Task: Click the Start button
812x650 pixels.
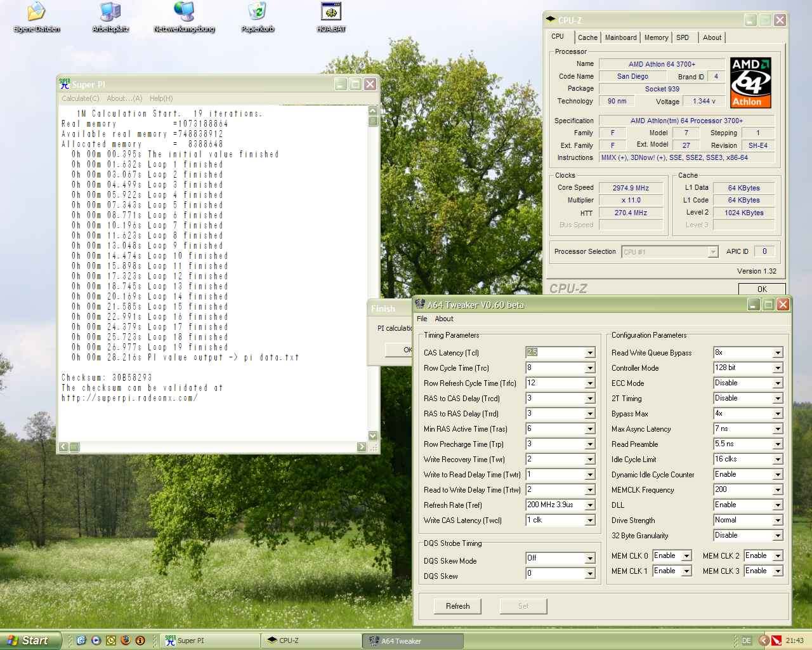Action: [x=30, y=640]
